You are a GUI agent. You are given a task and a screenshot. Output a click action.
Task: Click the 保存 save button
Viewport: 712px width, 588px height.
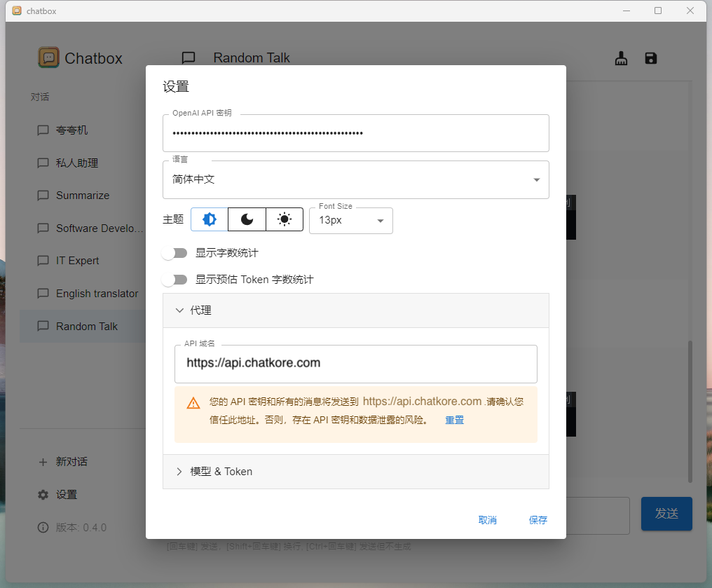pos(538,520)
